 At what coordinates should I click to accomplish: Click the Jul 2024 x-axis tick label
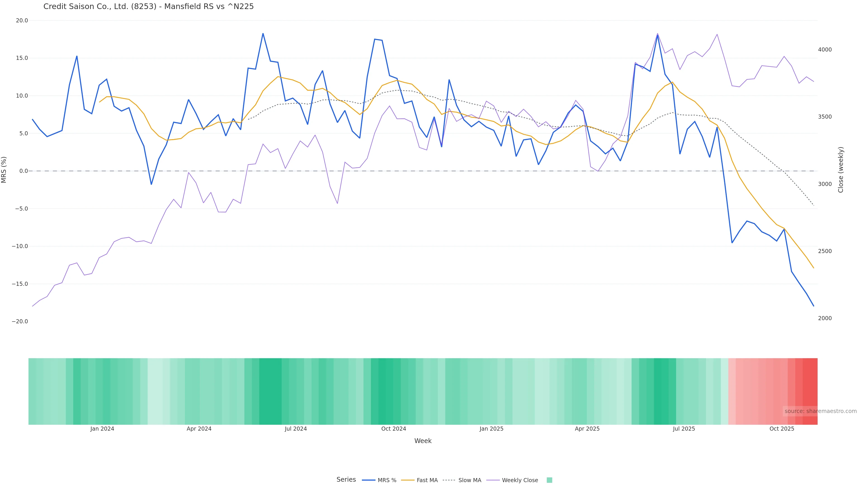coord(295,429)
